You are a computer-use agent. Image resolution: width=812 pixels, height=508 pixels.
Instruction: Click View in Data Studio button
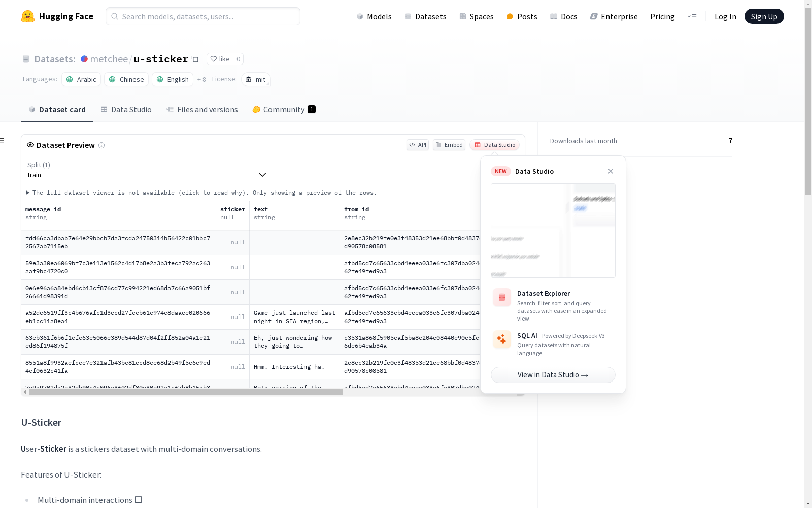point(553,375)
